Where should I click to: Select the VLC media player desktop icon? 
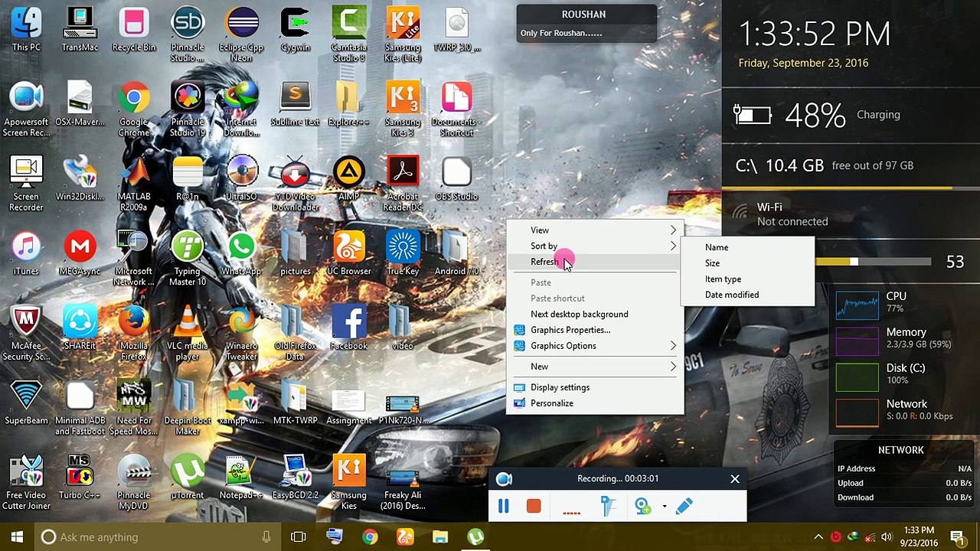tap(188, 333)
